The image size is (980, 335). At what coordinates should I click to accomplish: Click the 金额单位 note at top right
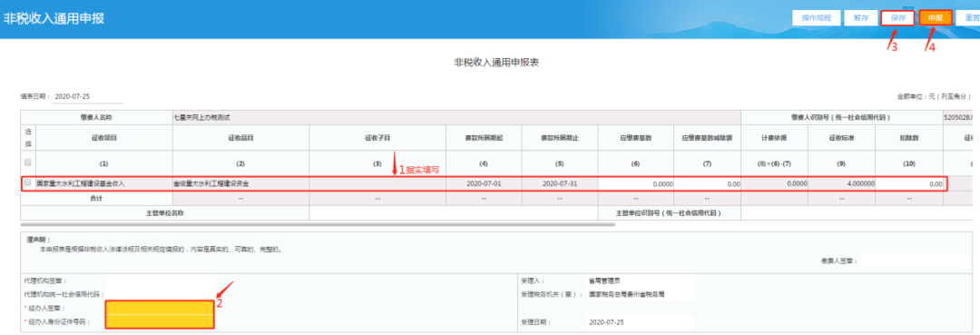[935, 97]
